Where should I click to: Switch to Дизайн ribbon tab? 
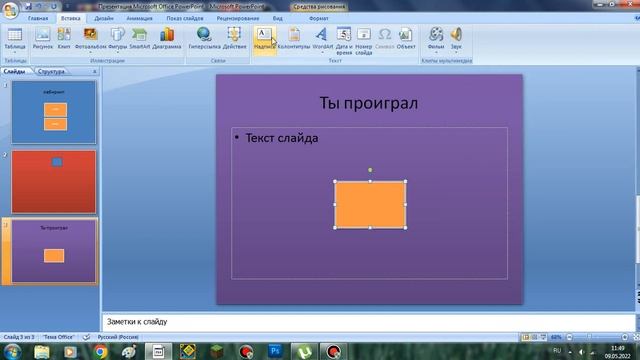[x=104, y=18]
